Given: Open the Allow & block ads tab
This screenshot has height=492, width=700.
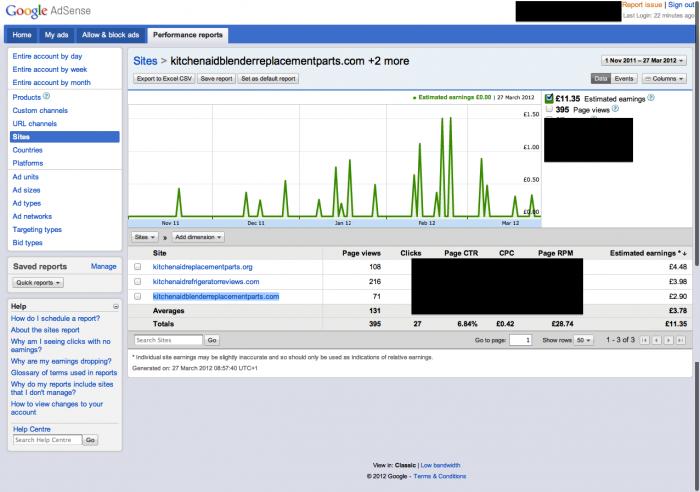Looking at the screenshot, I should point(110,35).
